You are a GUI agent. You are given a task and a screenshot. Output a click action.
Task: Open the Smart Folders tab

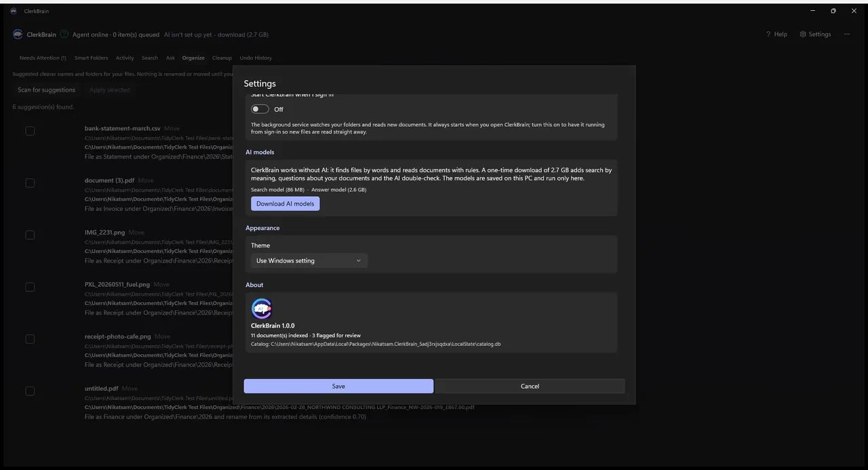click(91, 58)
